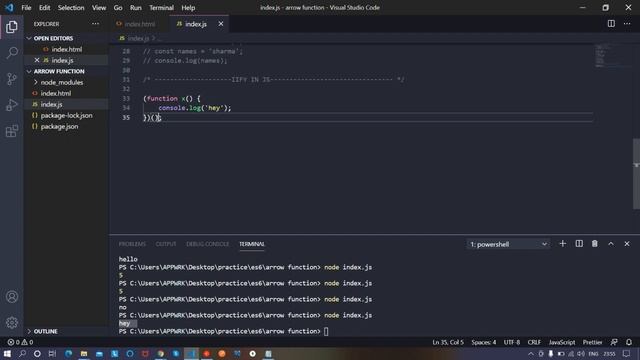Viewport: 640px width, 360px height.
Task: Show hidden system tray icons
Action: click(x=531, y=353)
